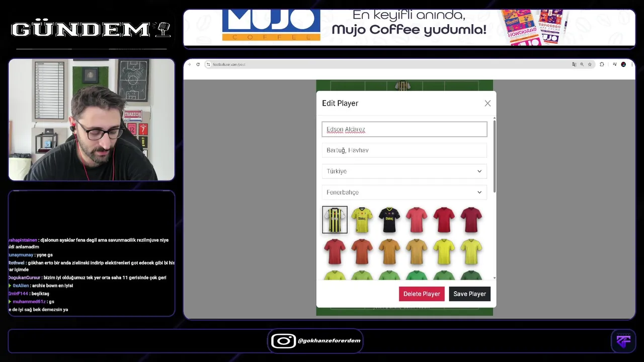Open the Fenerbahçe team dropdown
The height and width of the screenshot is (362, 644).
pos(405,193)
